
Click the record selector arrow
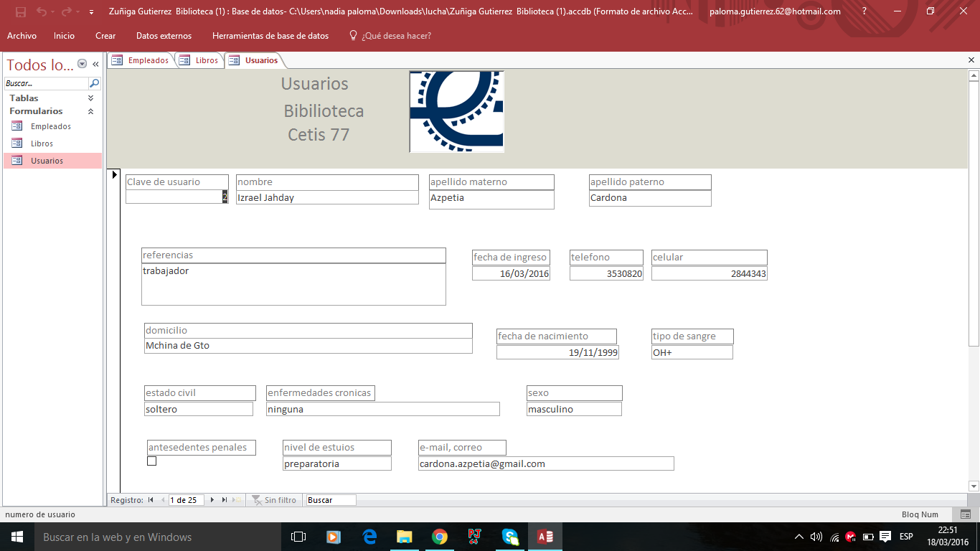coord(114,174)
